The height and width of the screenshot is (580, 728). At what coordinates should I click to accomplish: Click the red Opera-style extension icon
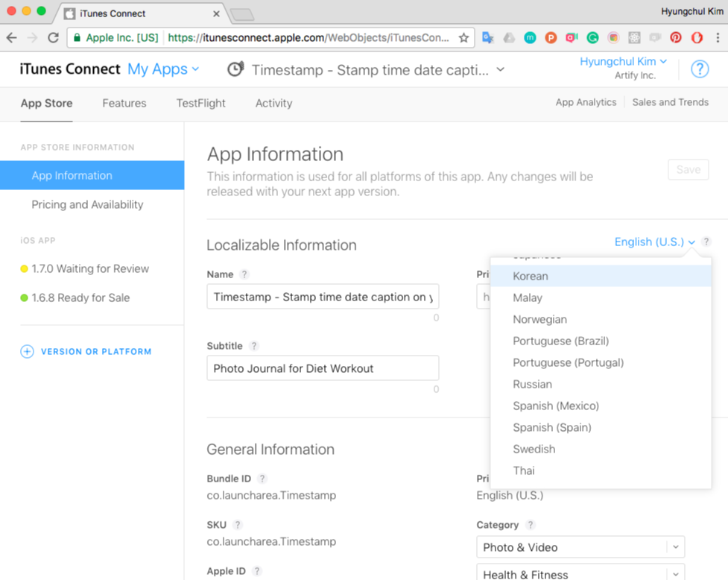coord(697,37)
